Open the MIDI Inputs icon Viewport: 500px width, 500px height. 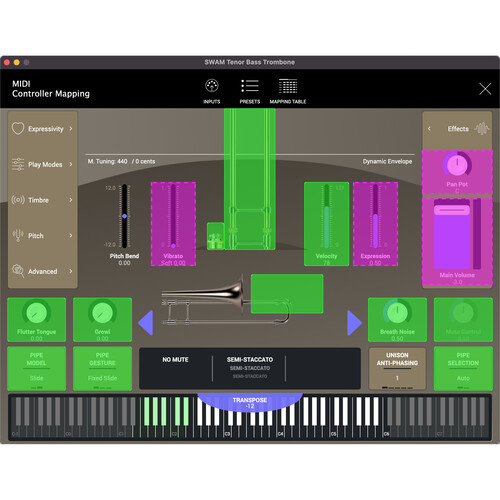(212, 86)
